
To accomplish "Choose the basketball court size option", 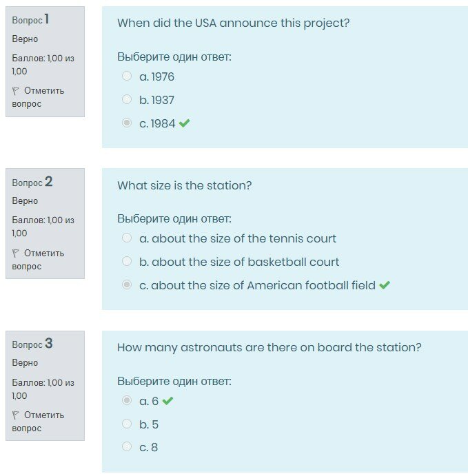I will 127,262.
